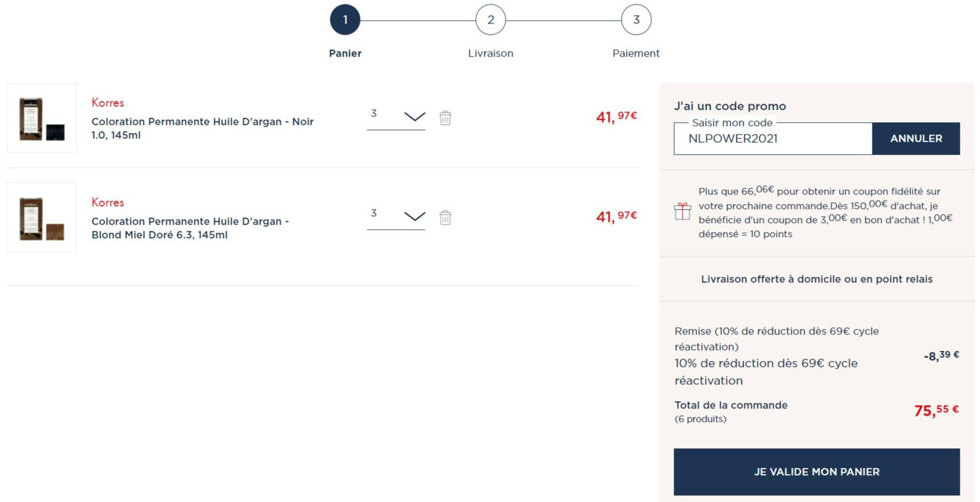Delete the Noir 1.0 coloration item

pyautogui.click(x=445, y=118)
